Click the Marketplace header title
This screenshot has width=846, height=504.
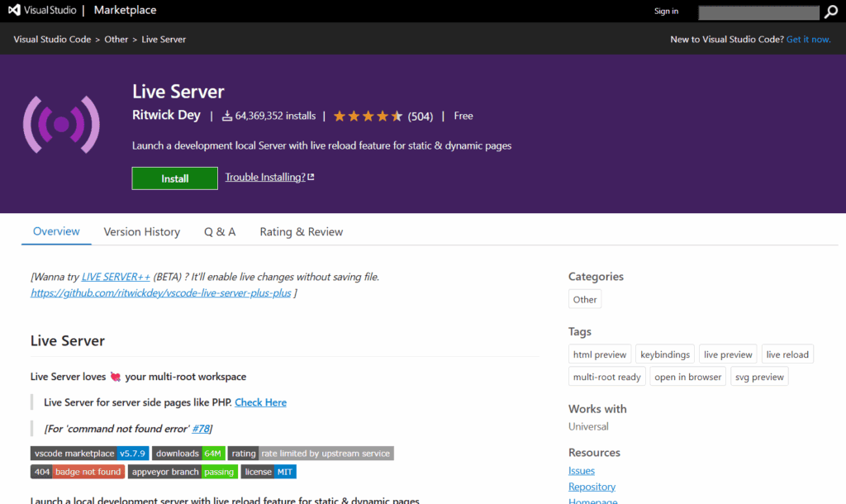(x=126, y=10)
